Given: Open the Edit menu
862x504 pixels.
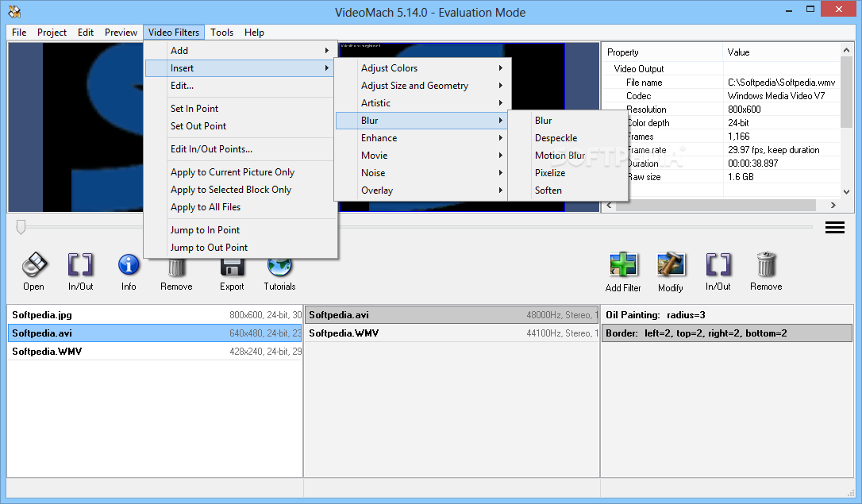Looking at the screenshot, I should (x=86, y=33).
